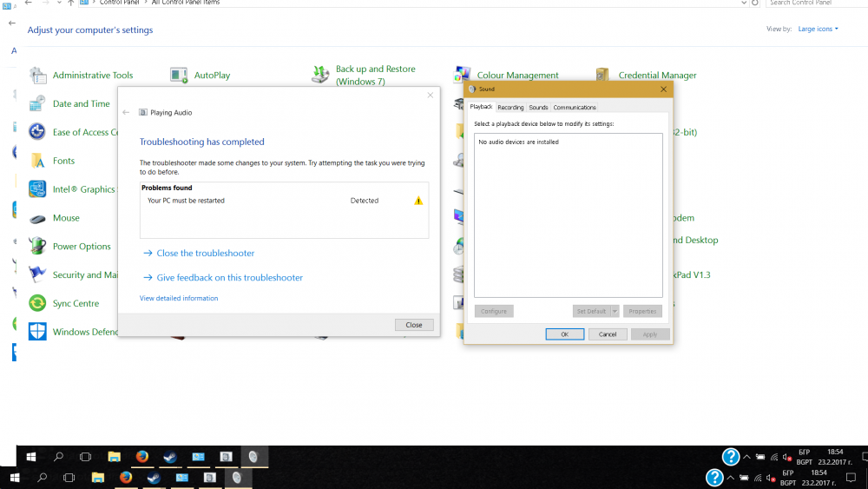868x489 pixels.
Task: Open View detailed information link
Action: tap(179, 298)
